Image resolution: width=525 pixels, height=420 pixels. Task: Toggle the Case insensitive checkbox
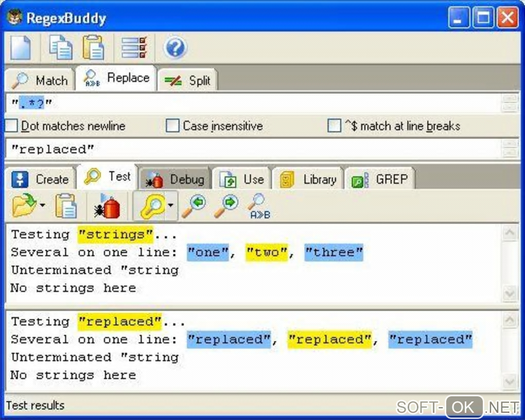173,126
